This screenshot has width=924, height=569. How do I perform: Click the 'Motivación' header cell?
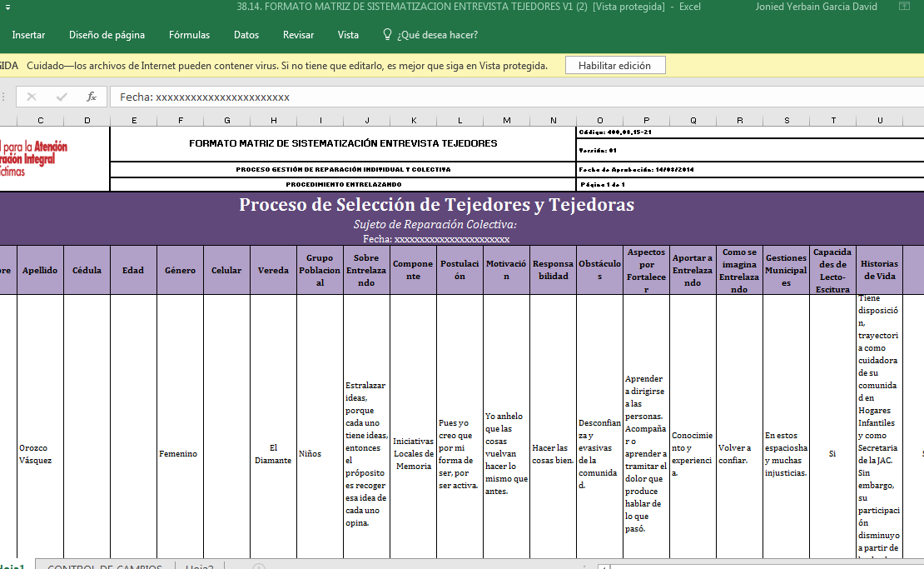(x=506, y=270)
